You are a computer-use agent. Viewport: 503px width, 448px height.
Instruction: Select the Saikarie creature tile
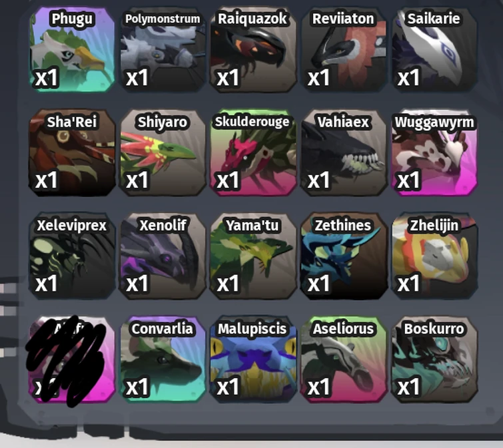pyautogui.click(x=434, y=50)
